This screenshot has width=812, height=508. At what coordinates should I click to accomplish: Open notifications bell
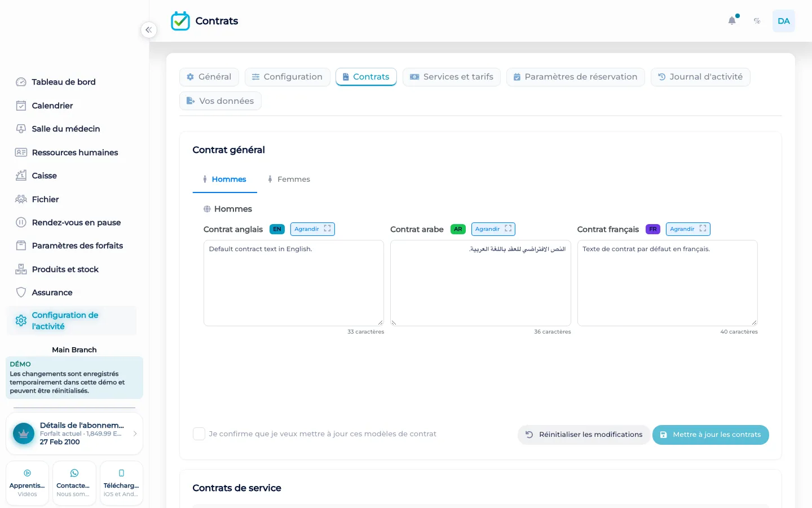coord(732,21)
